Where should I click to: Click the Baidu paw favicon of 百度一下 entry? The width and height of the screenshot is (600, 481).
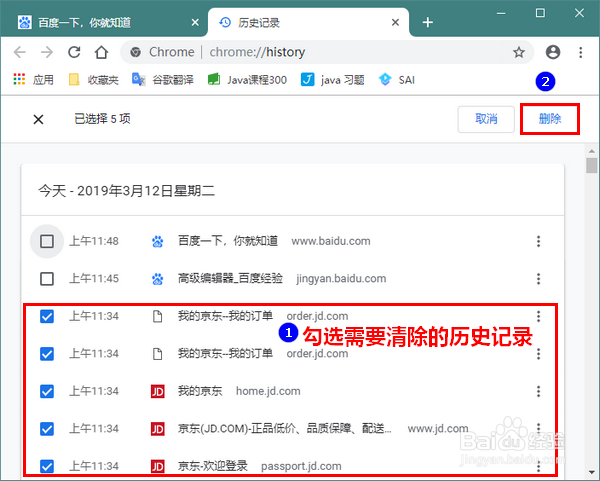coord(158,241)
